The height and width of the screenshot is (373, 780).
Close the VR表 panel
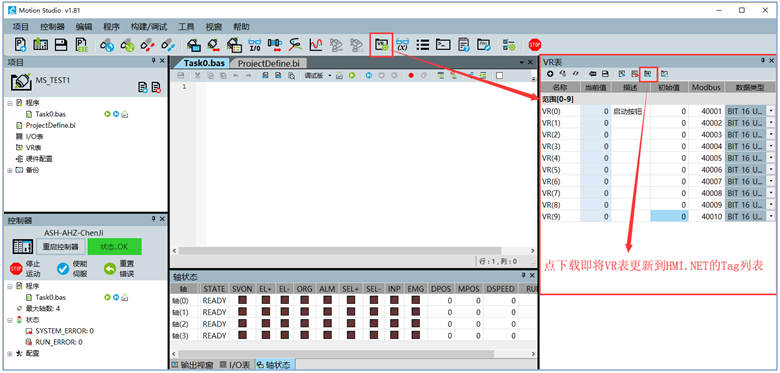point(772,61)
